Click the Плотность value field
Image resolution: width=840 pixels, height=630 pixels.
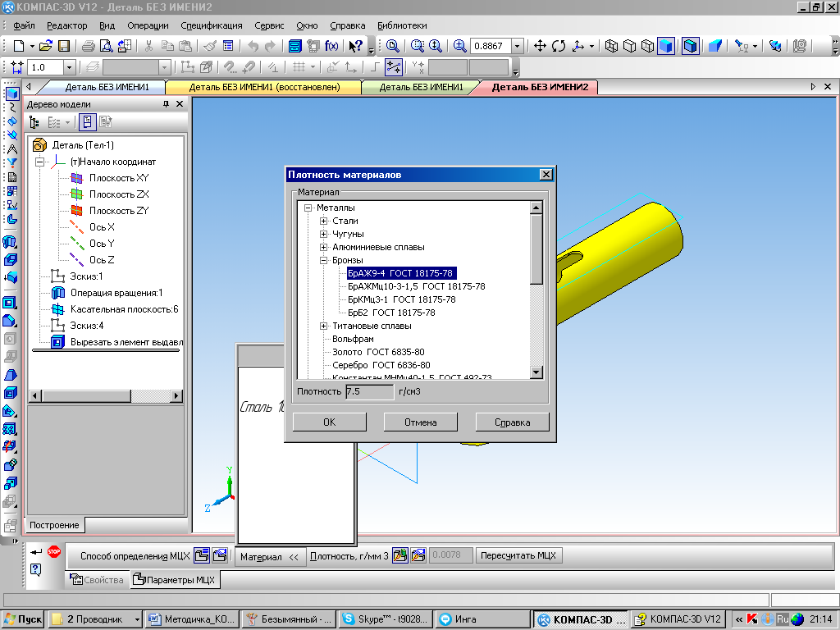[370, 391]
